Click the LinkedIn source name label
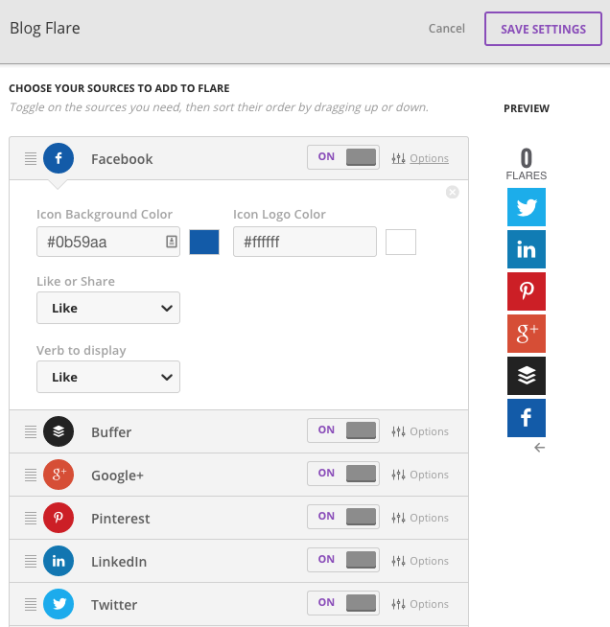This screenshot has width=610, height=627. click(x=119, y=562)
